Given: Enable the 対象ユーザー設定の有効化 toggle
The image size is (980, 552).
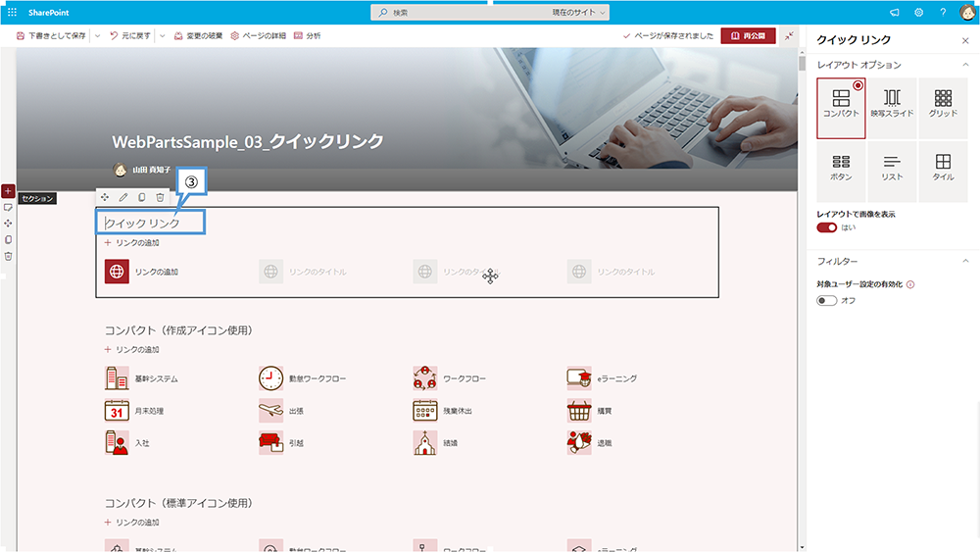Looking at the screenshot, I should click(x=826, y=301).
